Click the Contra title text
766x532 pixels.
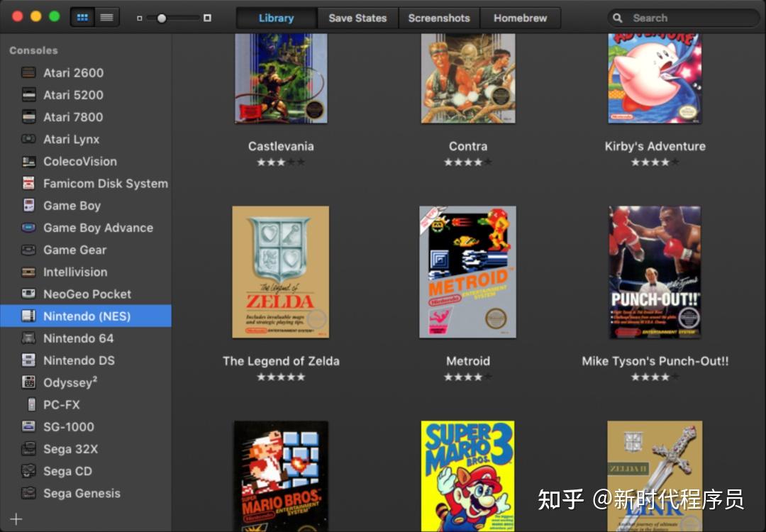(468, 146)
